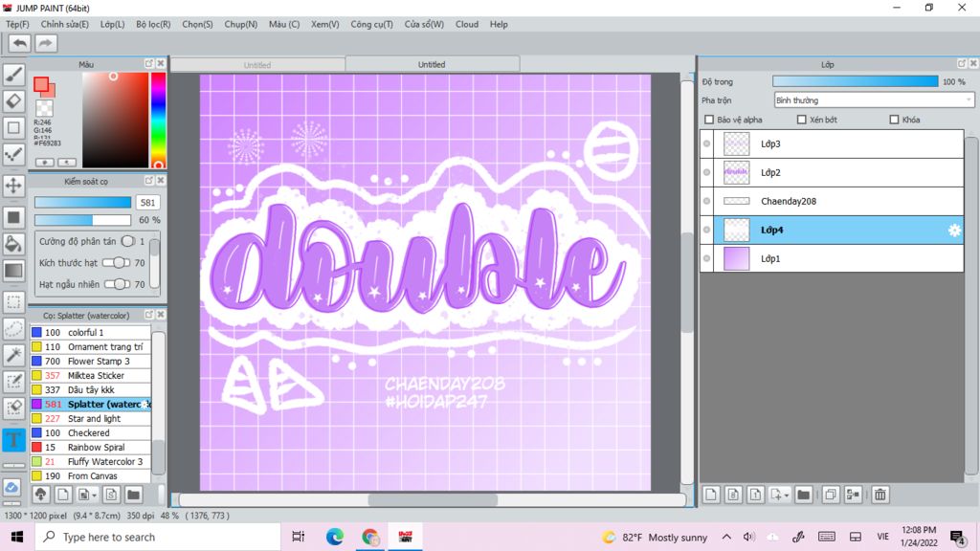
Task: Open the Công cụ(T) menu
Action: tap(372, 24)
